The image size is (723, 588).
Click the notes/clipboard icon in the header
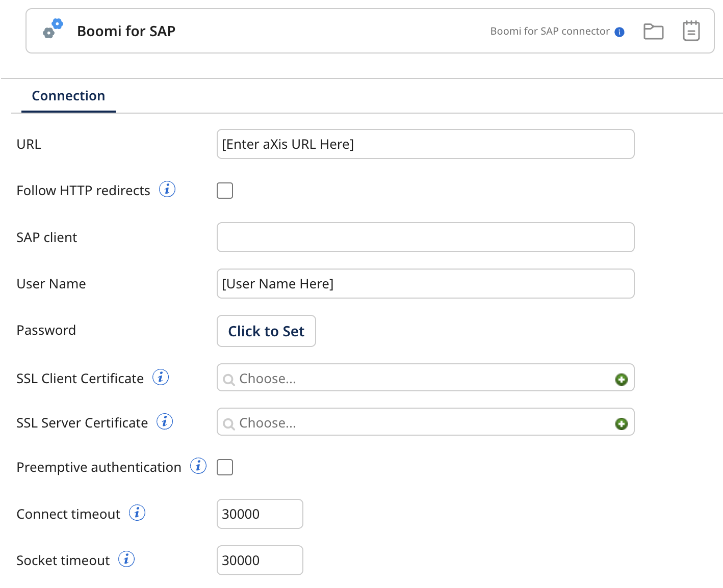pyautogui.click(x=691, y=31)
